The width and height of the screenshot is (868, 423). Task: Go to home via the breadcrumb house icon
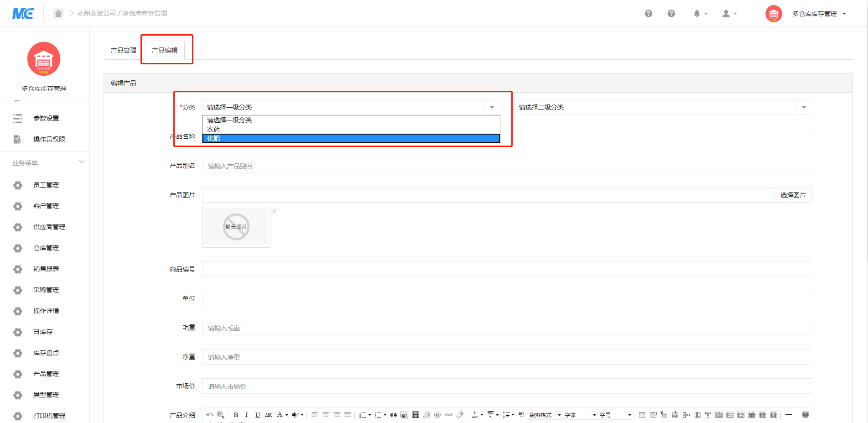click(58, 13)
